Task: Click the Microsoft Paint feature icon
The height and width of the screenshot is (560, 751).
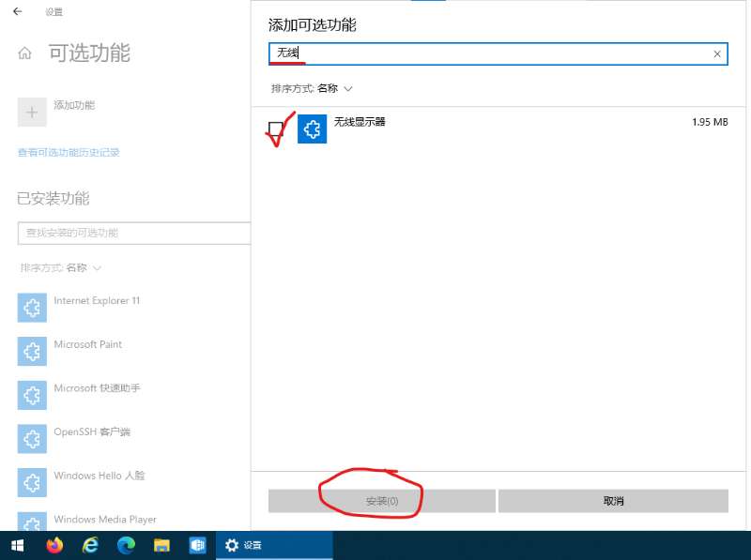Action: click(31, 351)
